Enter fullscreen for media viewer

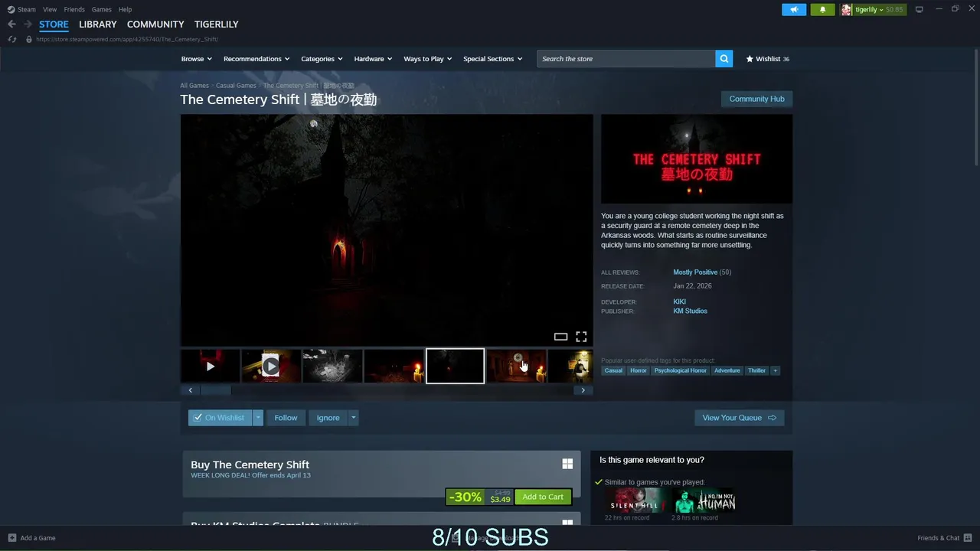coord(581,337)
